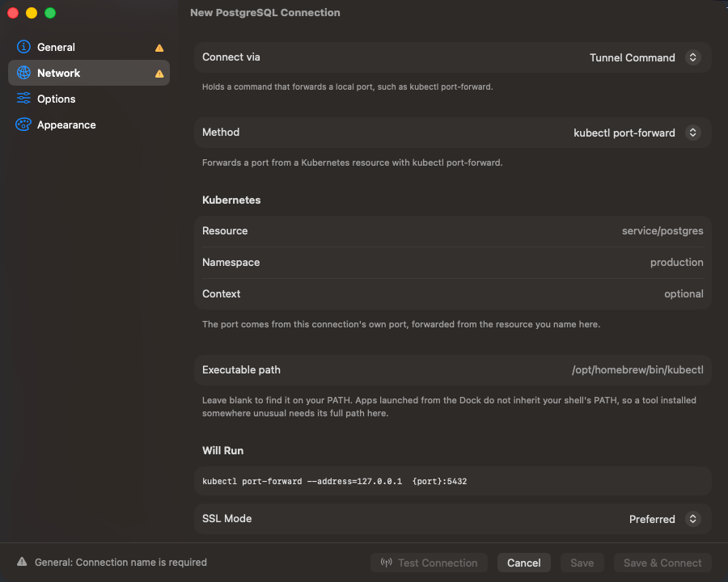The width and height of the screenshot is (728, 582).
Task: Click the 'The port comes from this connection' hint
Action: pyautogui.click(x=401, y=324)
